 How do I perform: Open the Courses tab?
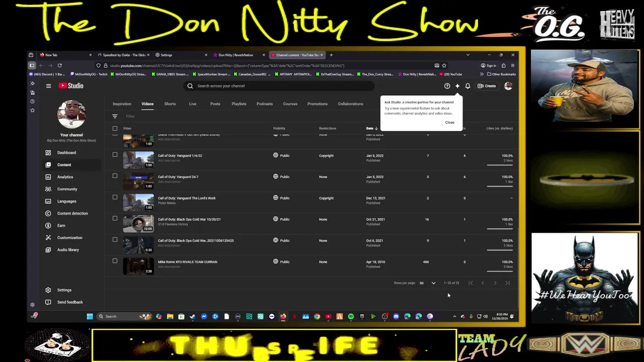290,104
